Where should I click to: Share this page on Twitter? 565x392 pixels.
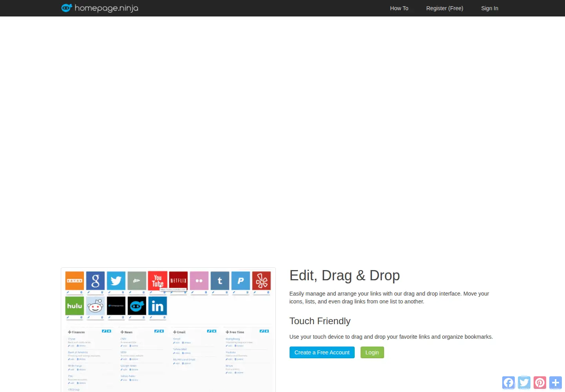524,383
